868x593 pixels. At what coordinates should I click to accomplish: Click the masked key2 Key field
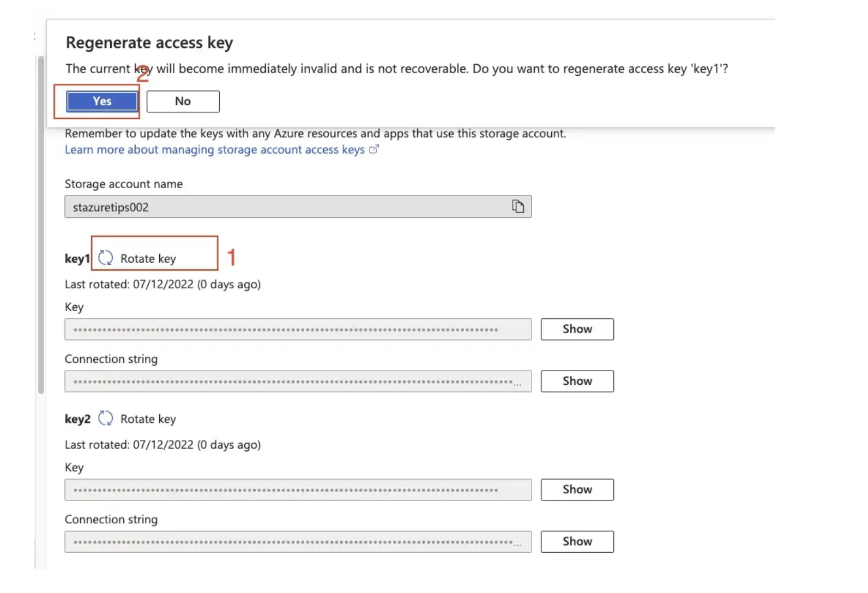tap(298, 489)
